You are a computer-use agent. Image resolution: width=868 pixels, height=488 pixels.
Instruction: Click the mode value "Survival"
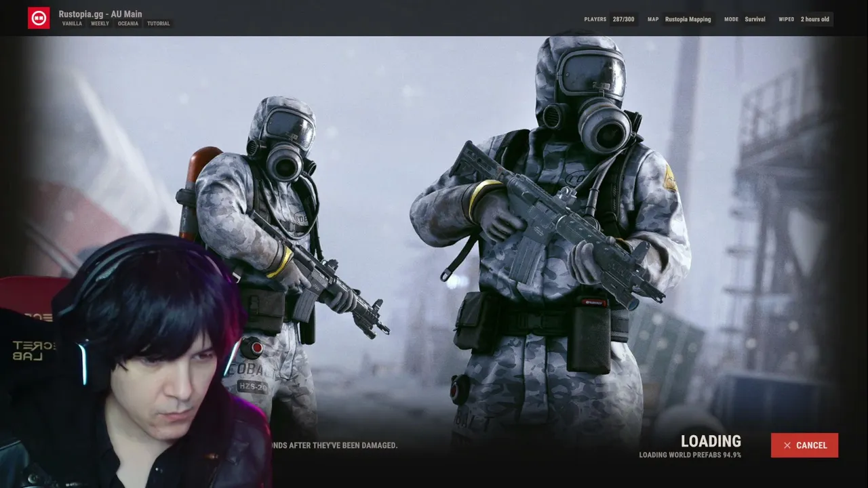click(755, 19)
